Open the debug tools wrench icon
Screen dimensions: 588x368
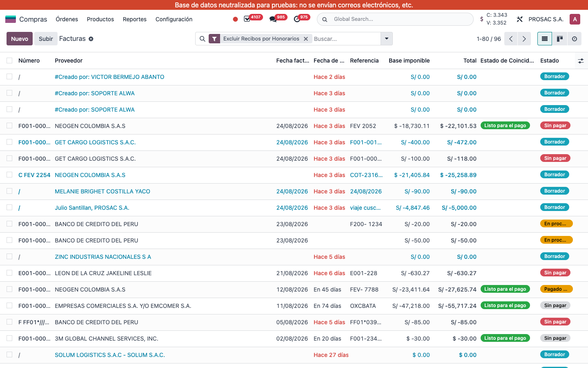click(519, 19)
